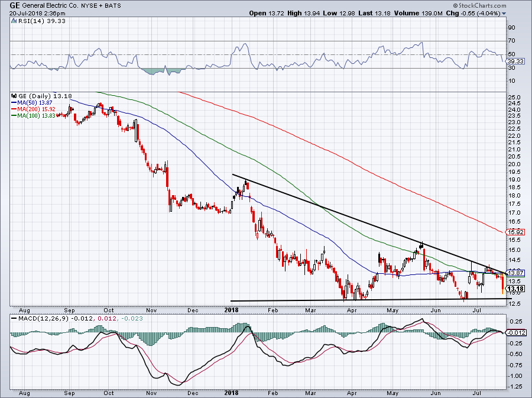Screen dimensions: 532x398
Task: Click the 15.92 MA(200) price tag
Action: click(x=515, y=232)
